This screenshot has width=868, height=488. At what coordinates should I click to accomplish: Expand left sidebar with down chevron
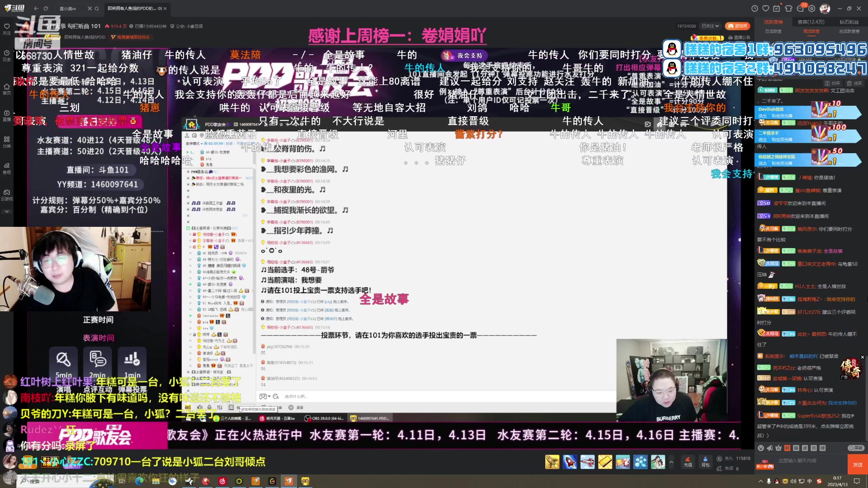point(7,211)
